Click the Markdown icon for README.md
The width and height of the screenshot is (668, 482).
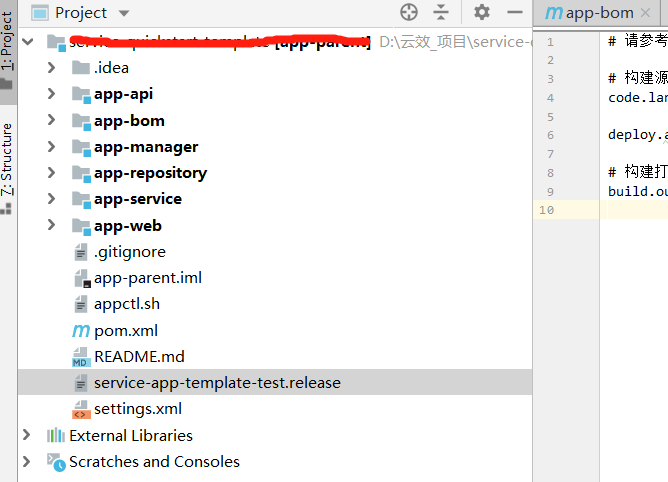pyautogui.click(x=81, y=357)
